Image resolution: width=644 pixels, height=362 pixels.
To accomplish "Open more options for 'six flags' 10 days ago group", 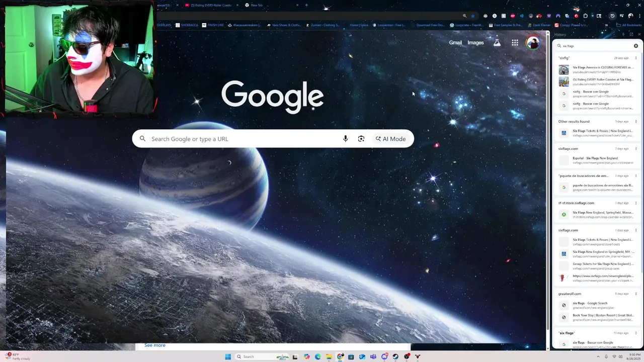I will pos(636,333).
